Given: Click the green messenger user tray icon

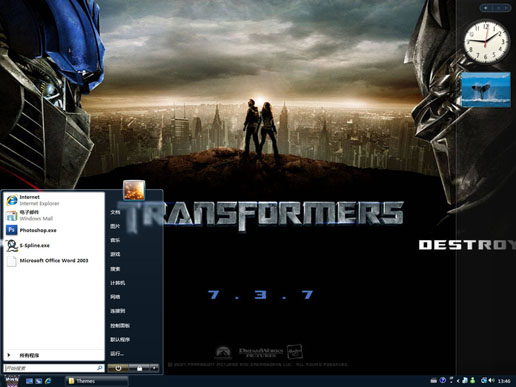Looking at the screenshot, I should coord(472,380).
